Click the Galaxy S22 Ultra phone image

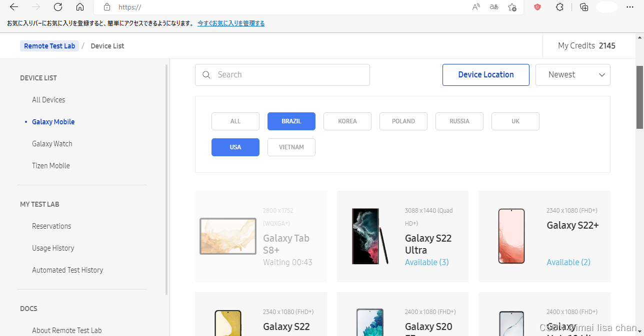[x=370, y=236]
